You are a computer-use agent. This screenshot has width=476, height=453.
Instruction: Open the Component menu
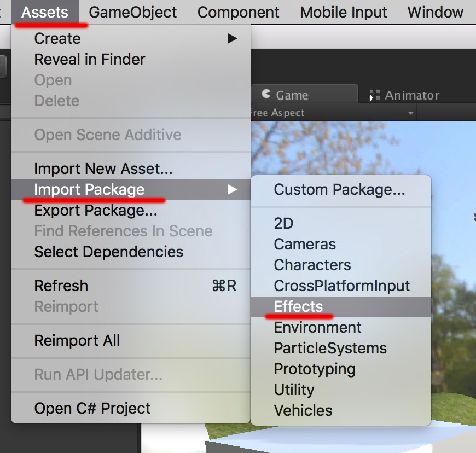pos(239,12)
